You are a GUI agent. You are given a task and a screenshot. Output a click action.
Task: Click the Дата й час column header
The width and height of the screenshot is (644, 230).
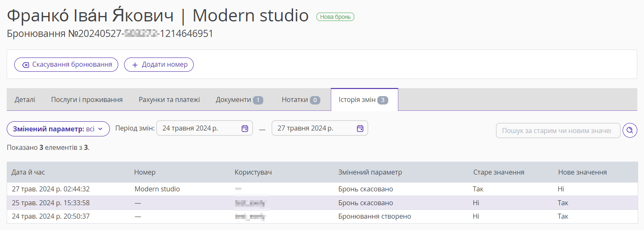[28, 172]
